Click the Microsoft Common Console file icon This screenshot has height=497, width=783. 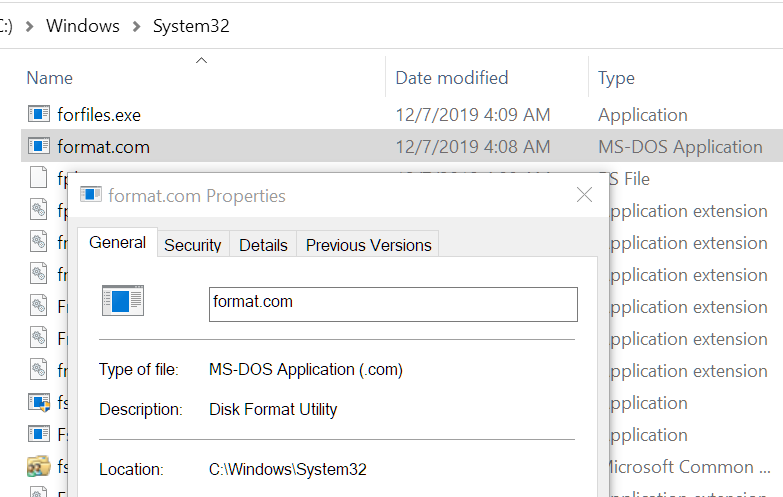(39, 467)
